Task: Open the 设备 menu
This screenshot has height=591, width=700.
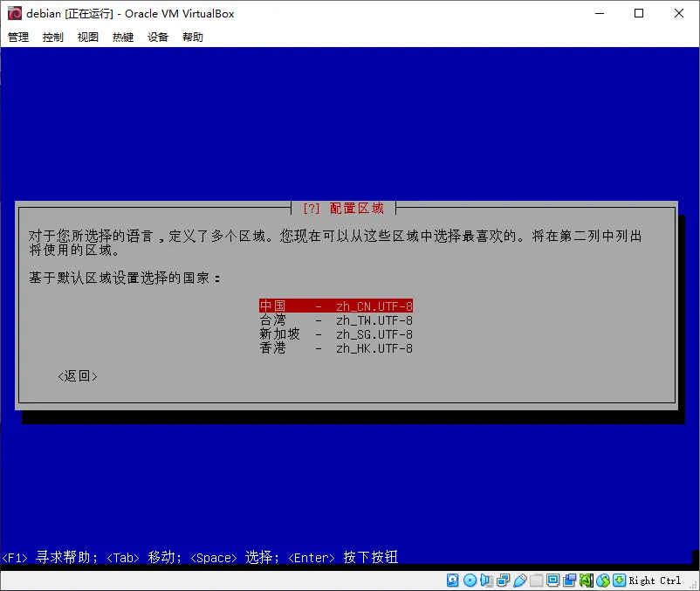Action: pos(158,37)
